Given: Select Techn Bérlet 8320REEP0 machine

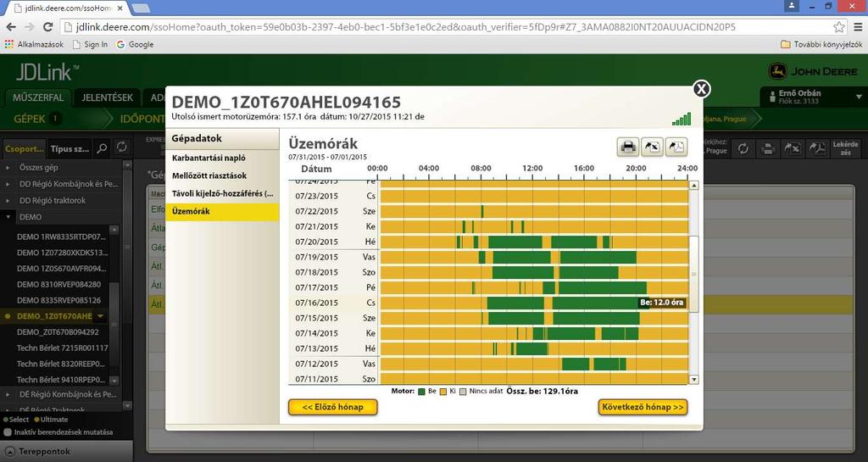Looking at the screenshot, I should point(60,364).
